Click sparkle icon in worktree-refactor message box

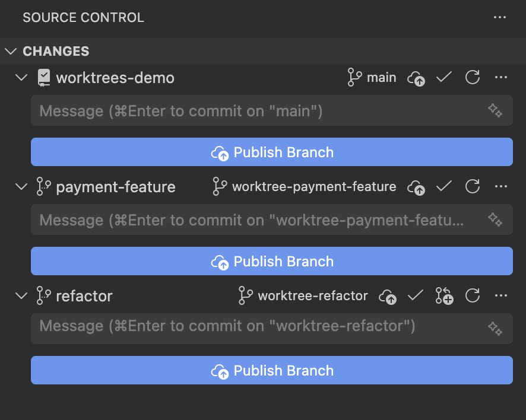click(495, 328)
